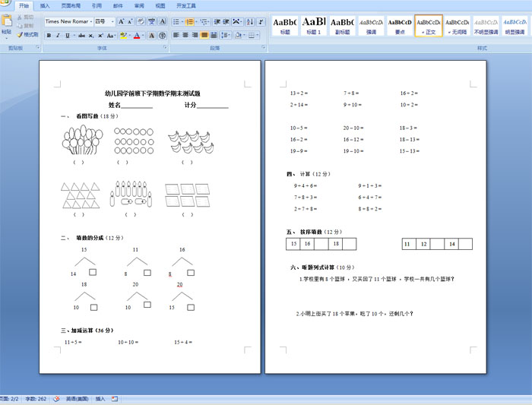Image resolution: width=532 pixels, height=405 pixels.
Task: Click the Phonetic Guide (文) icon
Action: point(151,22)
